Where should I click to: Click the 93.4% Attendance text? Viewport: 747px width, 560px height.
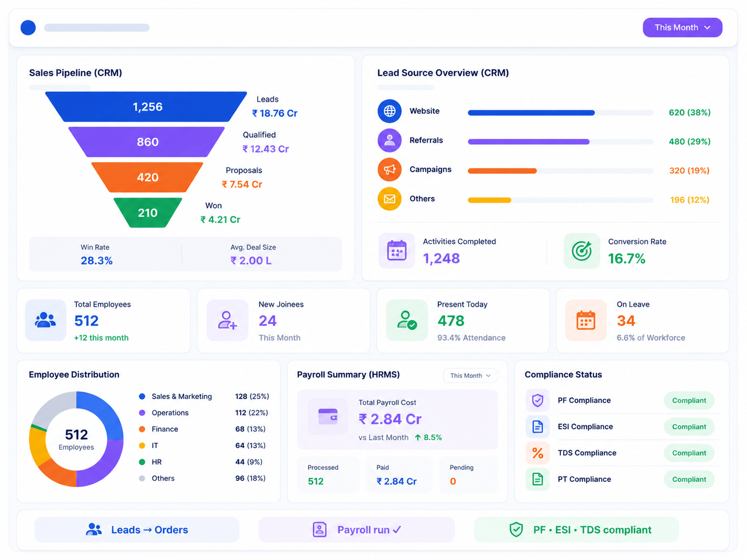[472, 338]
